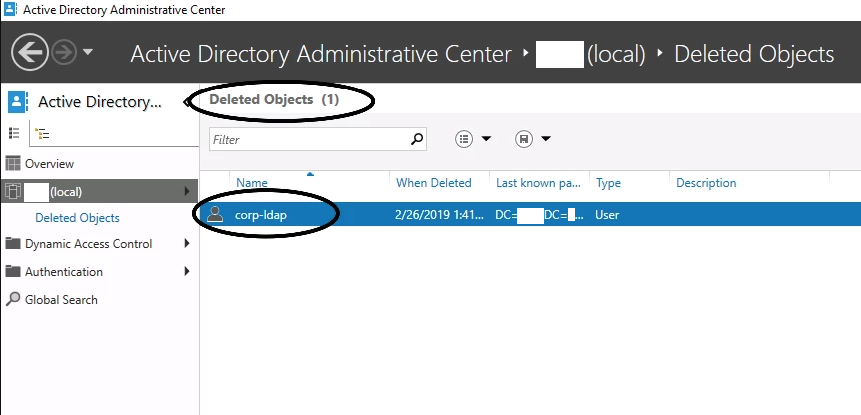Screen dimensions: 861x415
Task: Open Deleted Objects link in sidebar
Action: coord(77,218)
